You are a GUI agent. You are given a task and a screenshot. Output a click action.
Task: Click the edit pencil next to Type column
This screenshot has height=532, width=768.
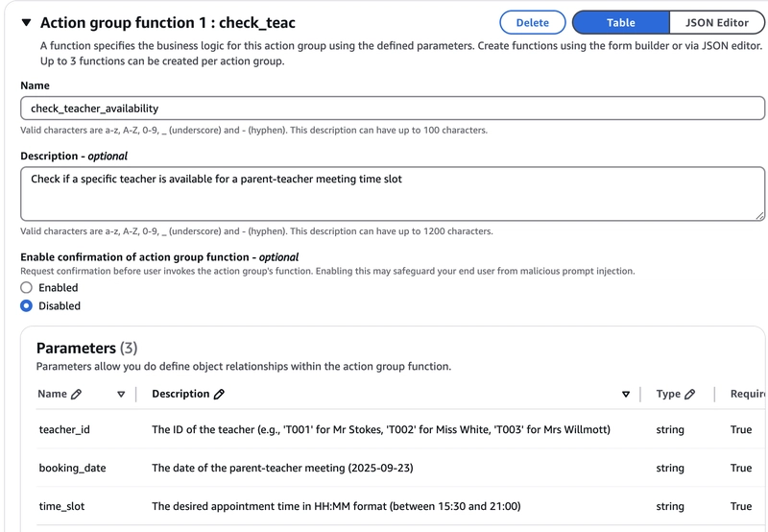689,394
